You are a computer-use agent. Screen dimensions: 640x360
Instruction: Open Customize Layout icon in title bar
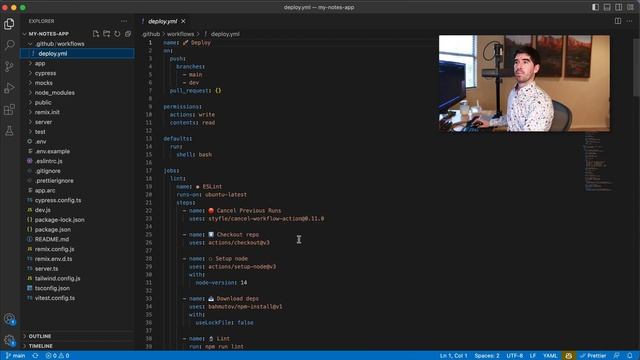coord(630,7)
